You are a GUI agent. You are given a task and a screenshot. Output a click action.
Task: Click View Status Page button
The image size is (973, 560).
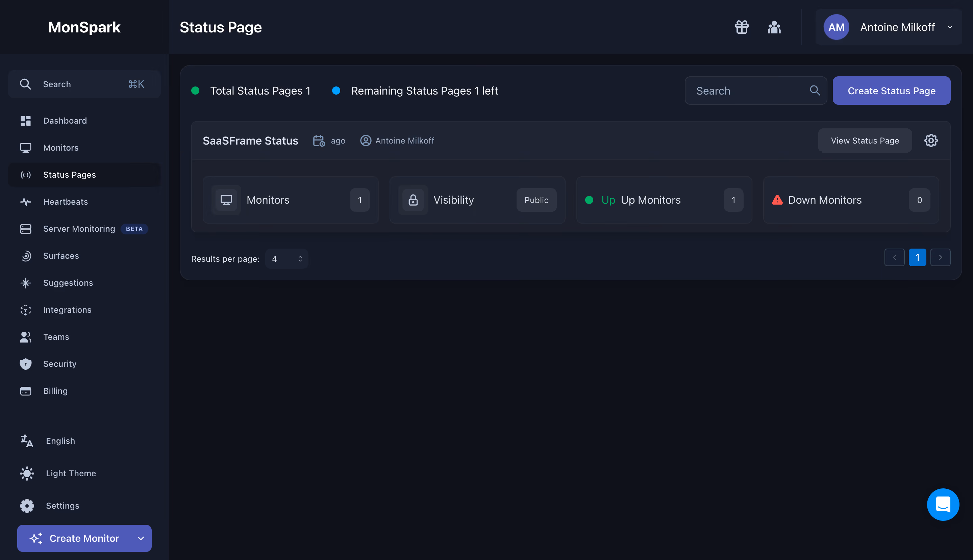[x=865, y=141]
